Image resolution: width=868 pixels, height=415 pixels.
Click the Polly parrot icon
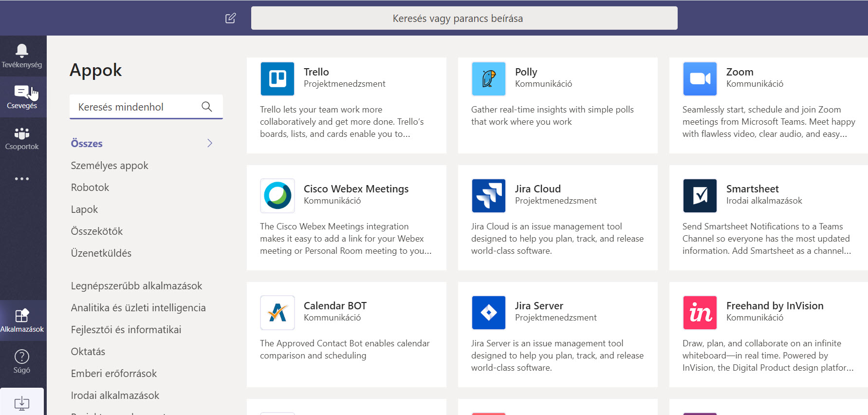coord(489,79)
